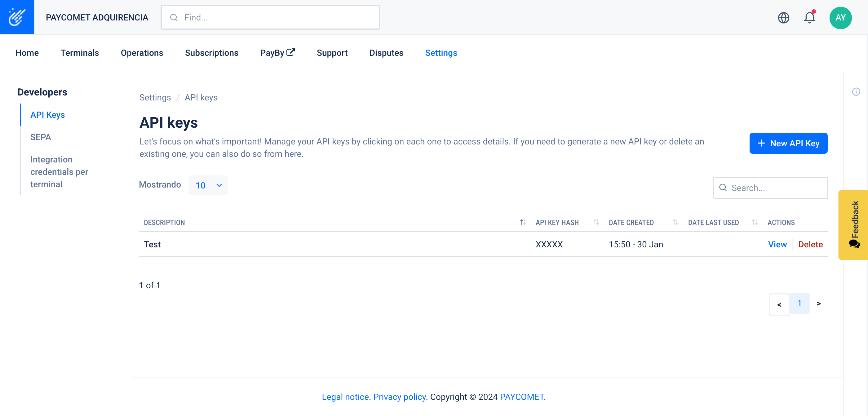Go to next page arrow
The image size is (868, 416).
pyautogui.click(x=819, y=303)
